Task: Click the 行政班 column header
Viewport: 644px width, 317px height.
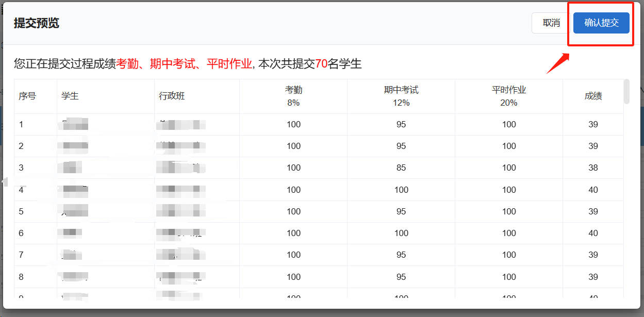Action: click(172, 96)
